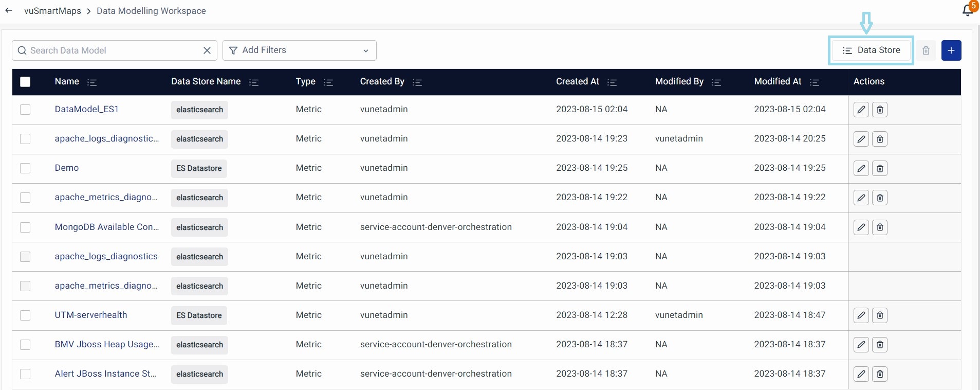The width and height of the screenshot is (980, 390).
Task: Select the MongoDB Available Con... row checkbox
Action: point(25,227)
